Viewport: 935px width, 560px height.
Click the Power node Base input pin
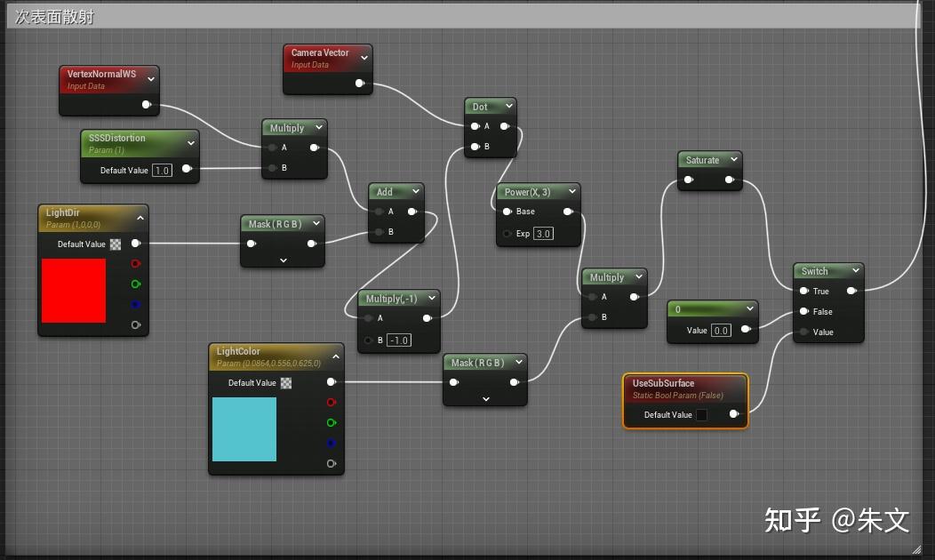(x=507, y=212)
